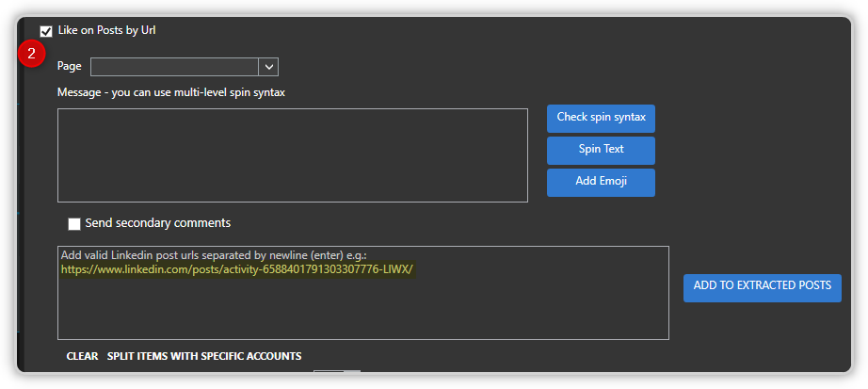The image size is (868, 389).
Task: Click the Spin Text button
Action: 602,151
